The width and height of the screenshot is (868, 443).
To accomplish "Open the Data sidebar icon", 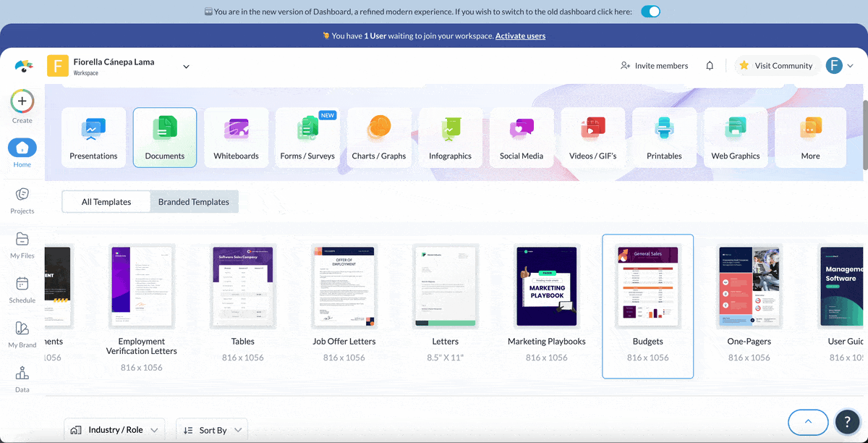I will 22,374.
